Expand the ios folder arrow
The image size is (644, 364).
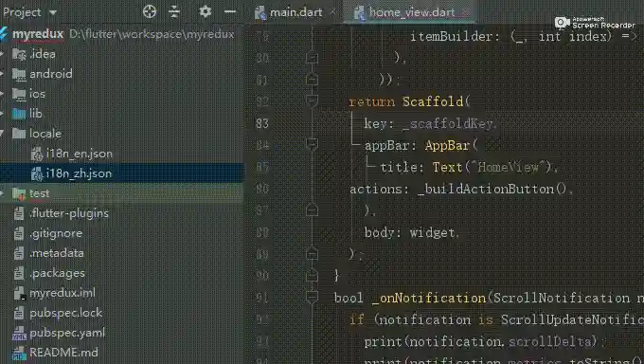3,94
